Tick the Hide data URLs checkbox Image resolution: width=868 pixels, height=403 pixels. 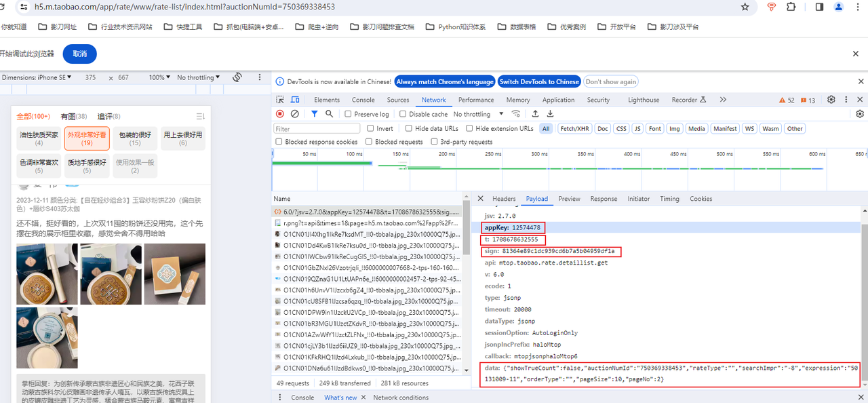coord(408,128)
